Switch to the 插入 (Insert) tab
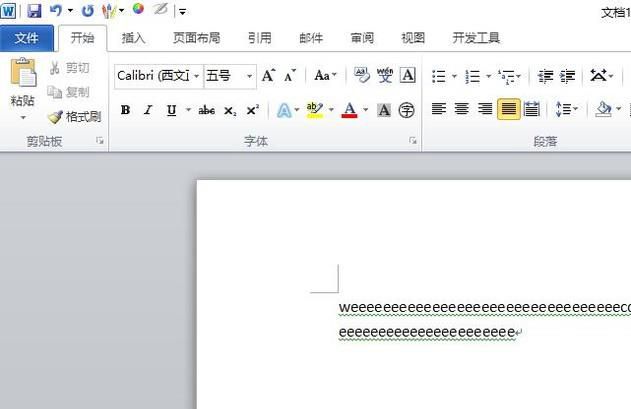Image resolution: width=631 pixels, height=409 pixels. pyautogui.click(x=133, y=38)
